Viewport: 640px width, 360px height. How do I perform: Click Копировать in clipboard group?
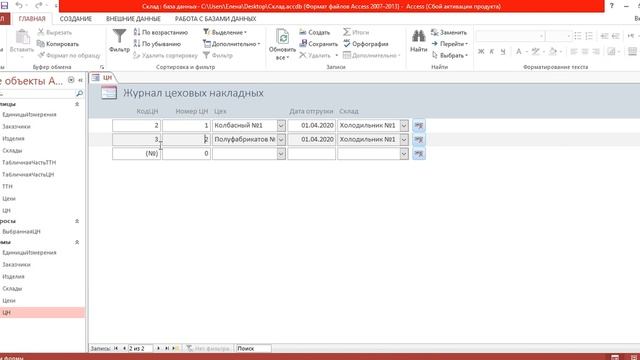(x=58, y=44)
